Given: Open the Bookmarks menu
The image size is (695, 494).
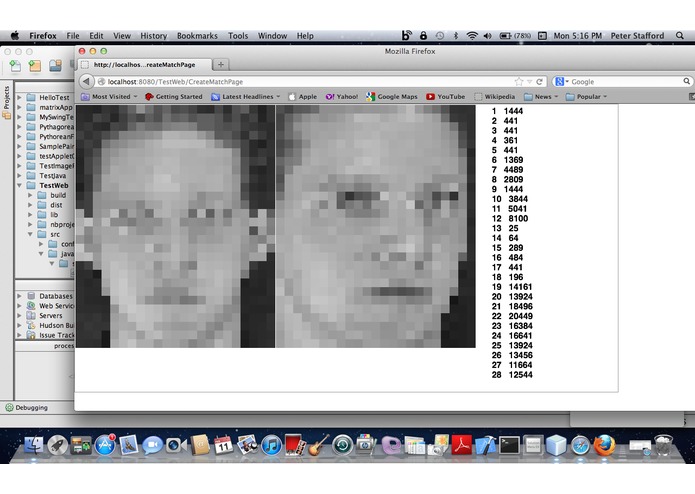Looking at the screenshot, I should coord(197,36).
